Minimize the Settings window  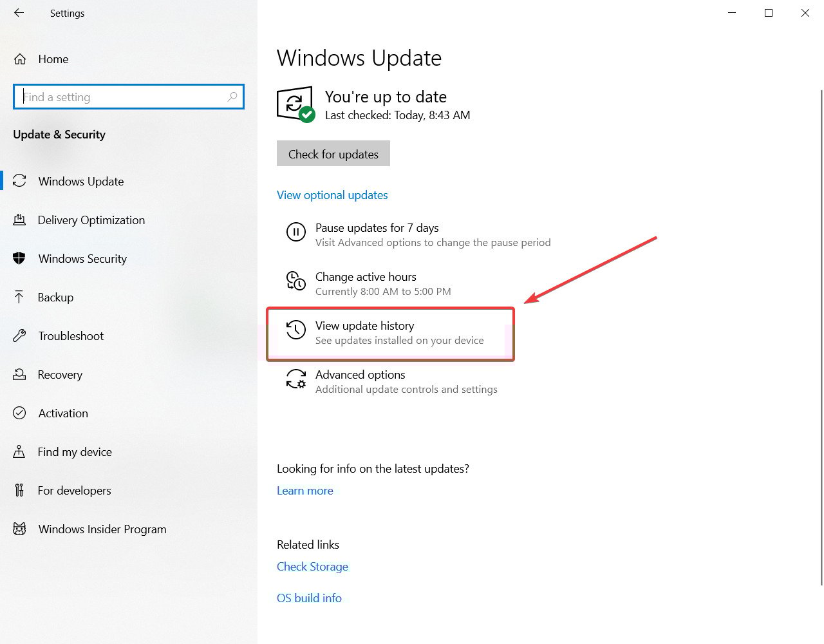tap(732, 13)
